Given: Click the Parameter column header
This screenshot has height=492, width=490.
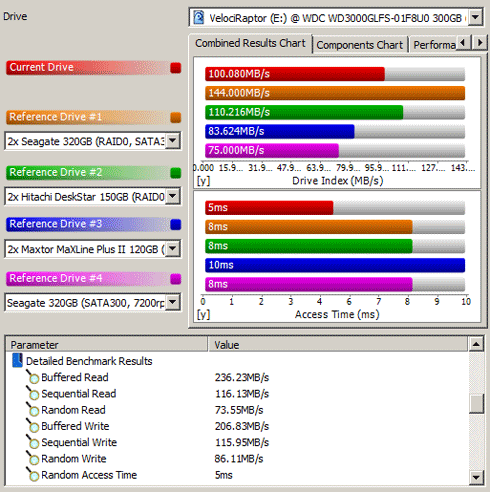Looking at the screenshot, I should 107,344.
